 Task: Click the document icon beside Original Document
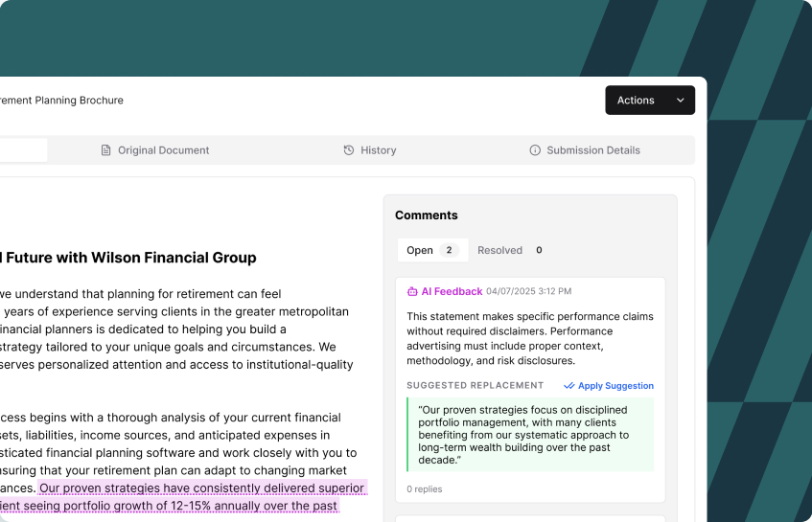coord(106,150)
